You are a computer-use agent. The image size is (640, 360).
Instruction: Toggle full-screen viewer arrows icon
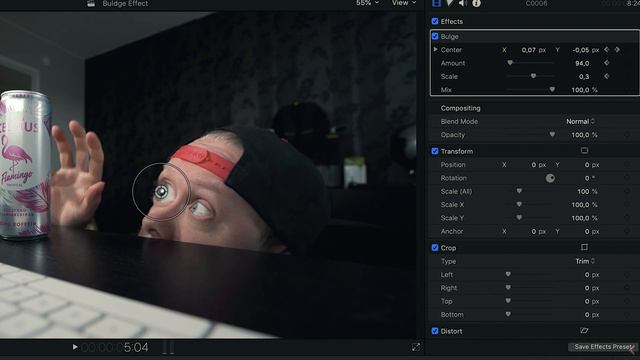[416, 347]
